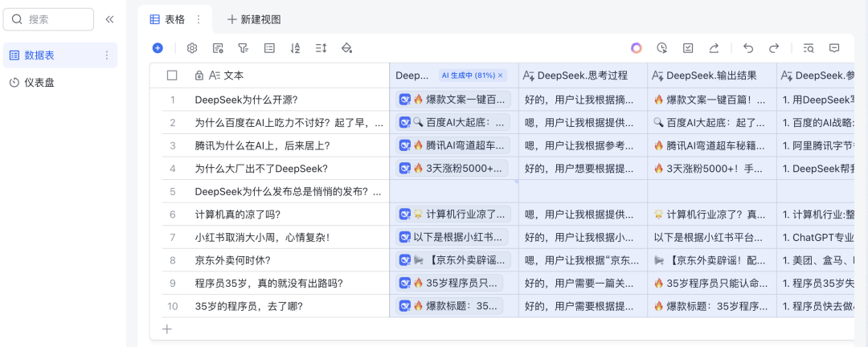Select 思考过程 cell '好的，用户让我根据摘' in row 1
This screenshot has width=868, height=347.
point(583,100)
